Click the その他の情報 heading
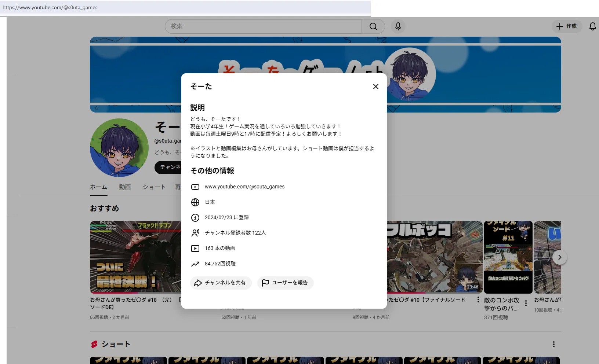This screenshot has width=599, height=364. point(212,171)
